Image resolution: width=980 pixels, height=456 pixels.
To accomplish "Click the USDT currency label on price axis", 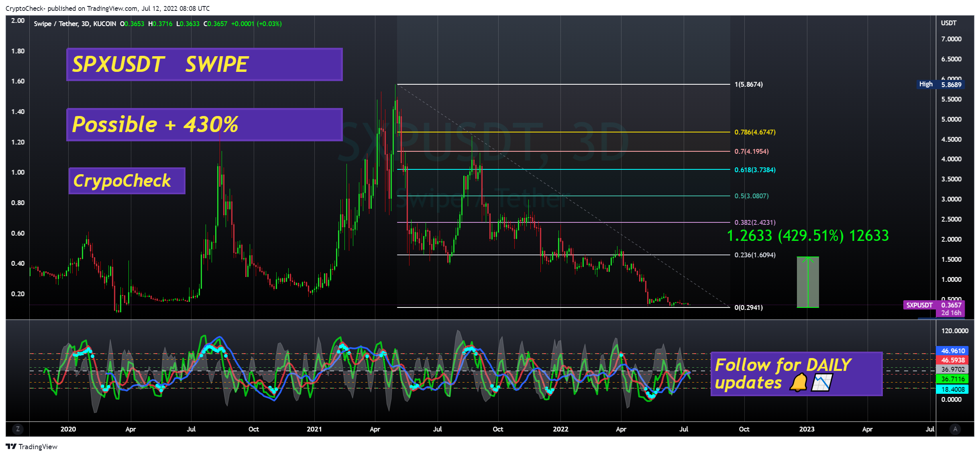I will pyautogui.click(x=949, y=23).
